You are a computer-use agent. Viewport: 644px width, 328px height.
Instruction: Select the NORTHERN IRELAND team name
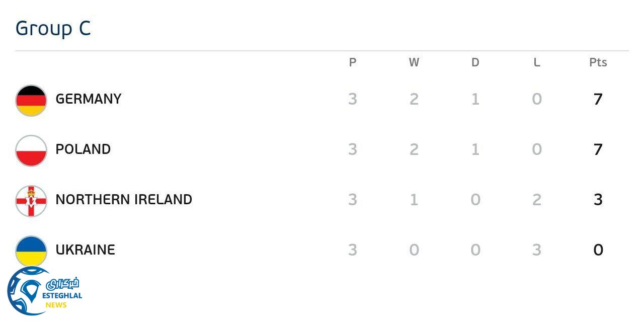click(x=124, y=200)
